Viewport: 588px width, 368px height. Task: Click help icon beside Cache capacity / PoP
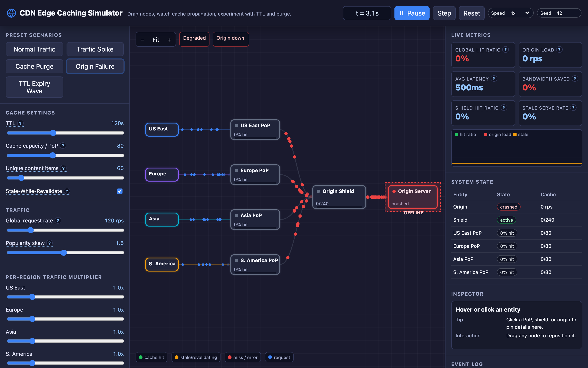63,146
